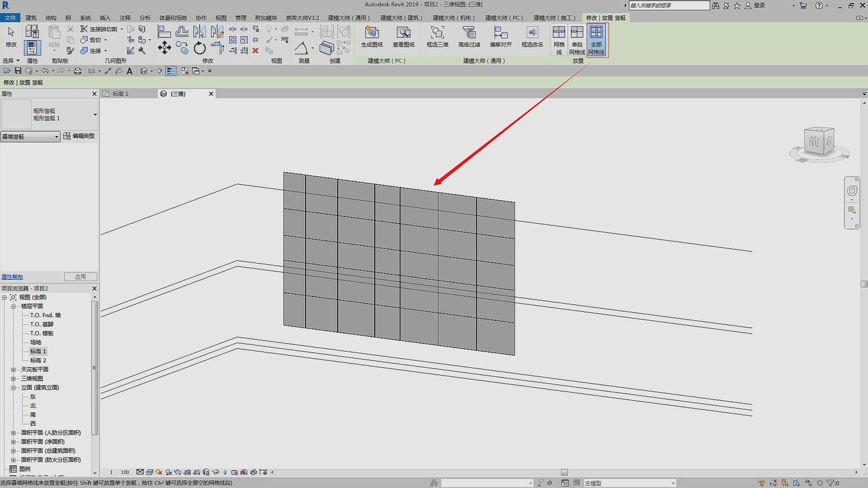Open 标高 2 floor plan in browser

(x=38, y=361)
